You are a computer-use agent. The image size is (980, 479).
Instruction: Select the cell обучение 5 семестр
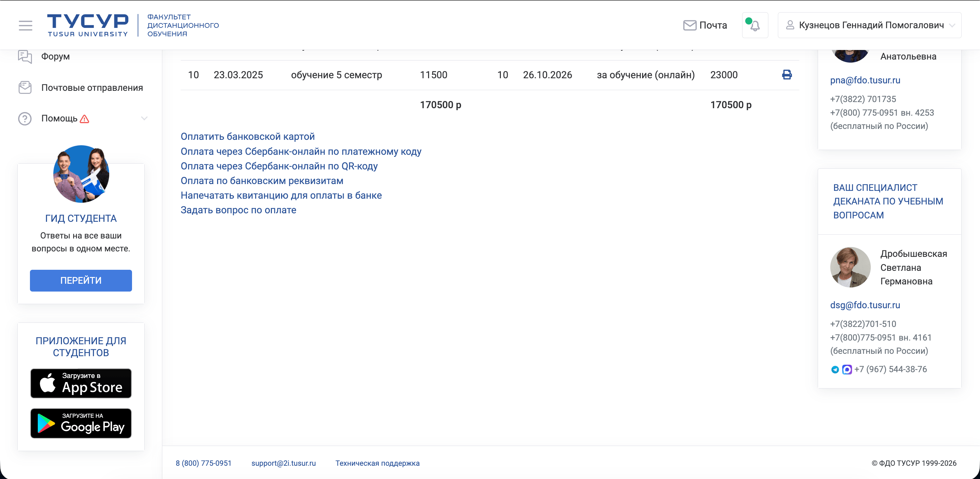336,75
